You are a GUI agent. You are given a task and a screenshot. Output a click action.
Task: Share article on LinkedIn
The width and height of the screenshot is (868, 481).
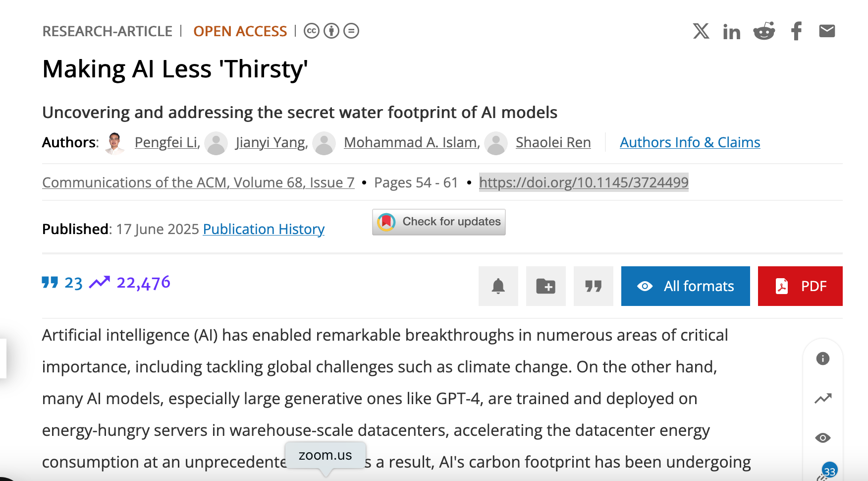(731, 32)
